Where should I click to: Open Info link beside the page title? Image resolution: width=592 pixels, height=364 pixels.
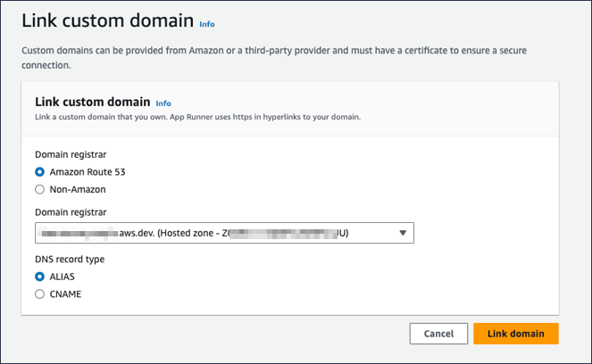(x=207, y=24)
